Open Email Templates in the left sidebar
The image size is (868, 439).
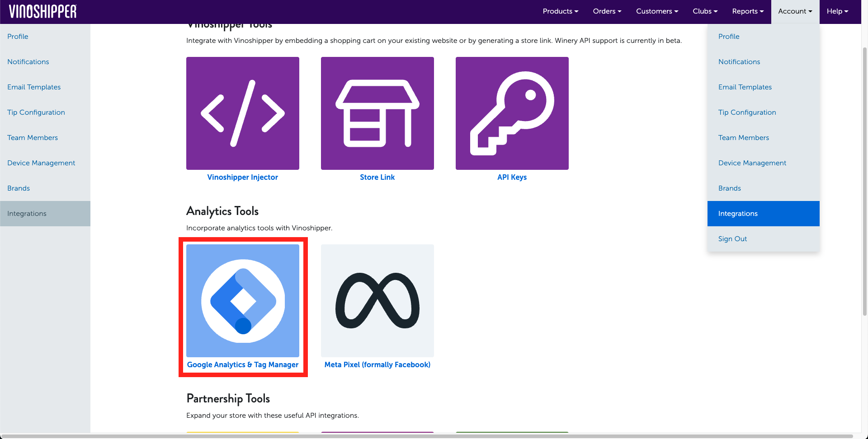[45, 87]
